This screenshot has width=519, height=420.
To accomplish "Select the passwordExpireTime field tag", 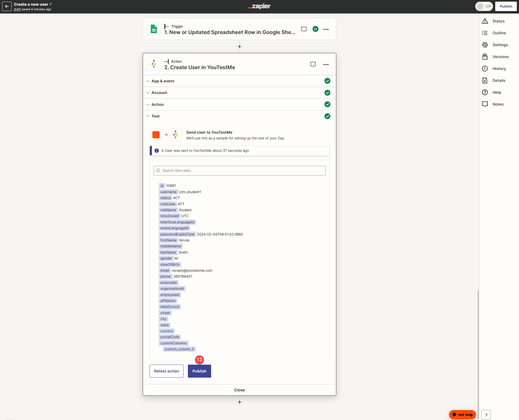I will pyautogui.click(x=177, y=234).
